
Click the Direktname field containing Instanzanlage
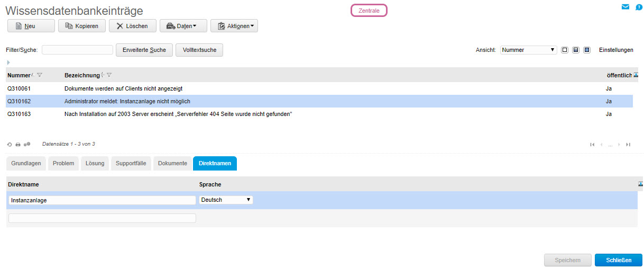102,200
